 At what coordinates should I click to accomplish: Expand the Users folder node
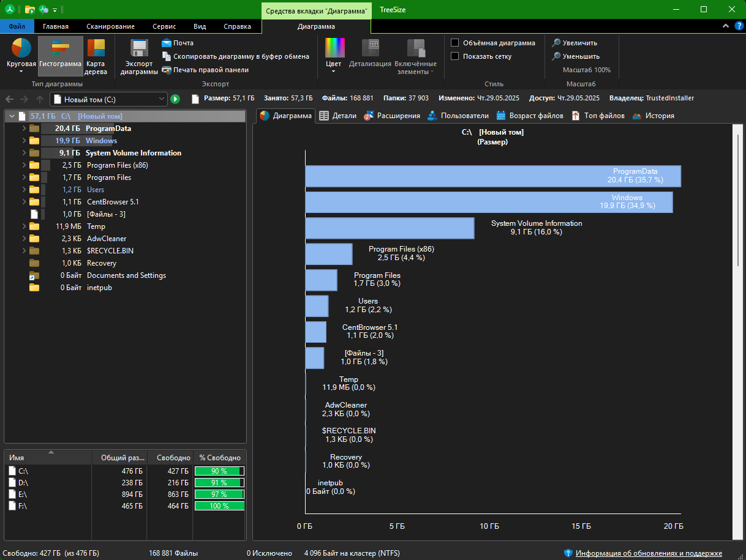24,190
